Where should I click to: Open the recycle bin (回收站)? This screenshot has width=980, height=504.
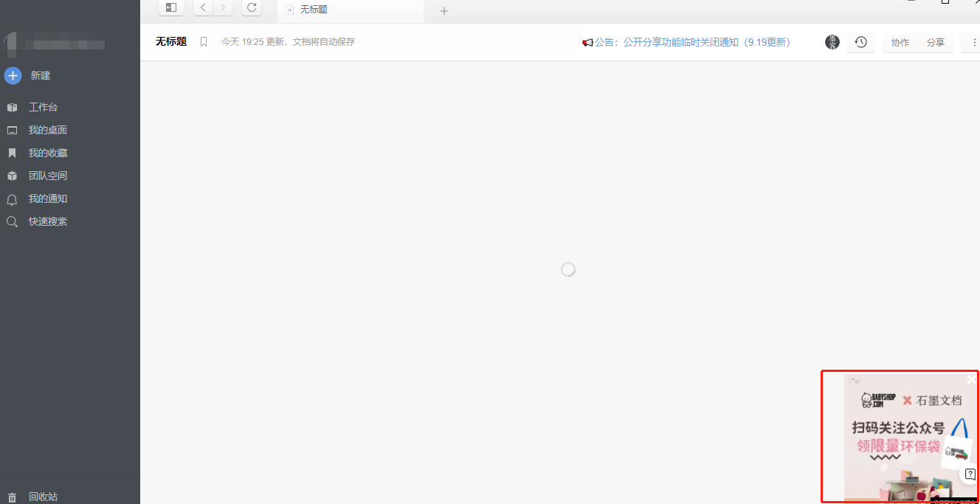(43, 496)
